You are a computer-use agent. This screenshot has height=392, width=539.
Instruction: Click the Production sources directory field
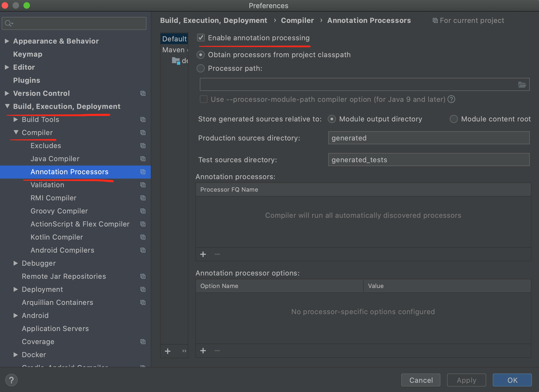point(428,138)
